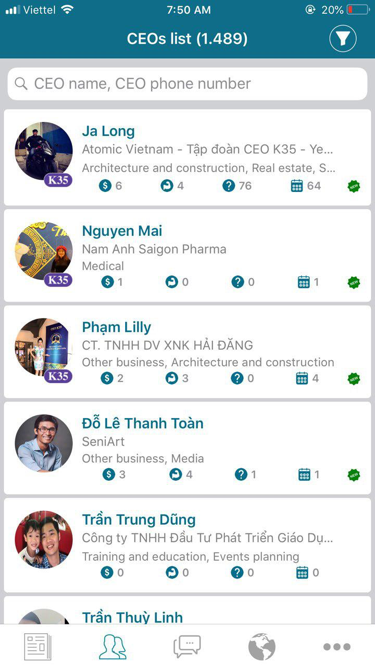Image resolution: width=375 pixels, height=669 pixels.
Task: Open Trần Trung Dũng's profile name
Action: tap(139, 520)
